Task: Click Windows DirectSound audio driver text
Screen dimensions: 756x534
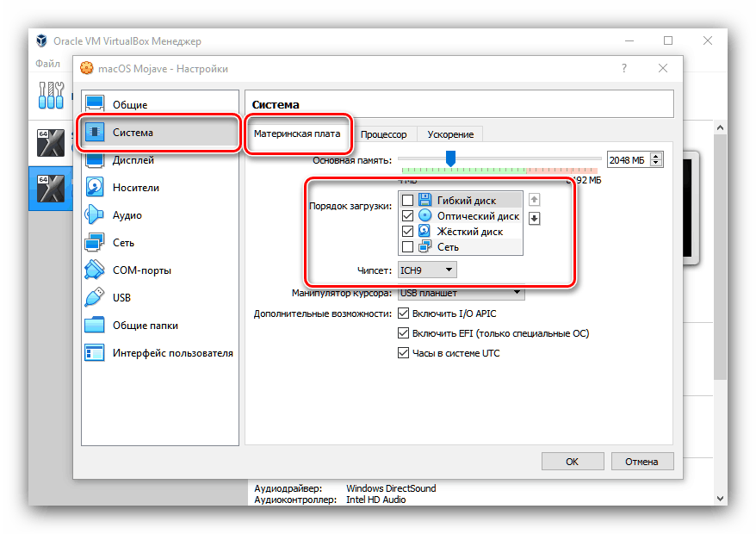Action: coord(391,488)
